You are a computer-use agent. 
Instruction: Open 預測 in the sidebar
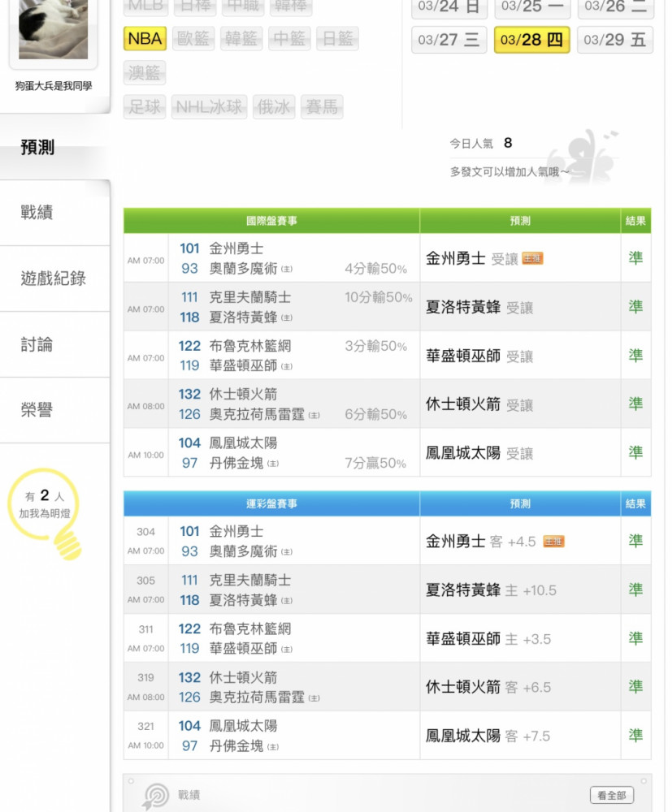37,148
